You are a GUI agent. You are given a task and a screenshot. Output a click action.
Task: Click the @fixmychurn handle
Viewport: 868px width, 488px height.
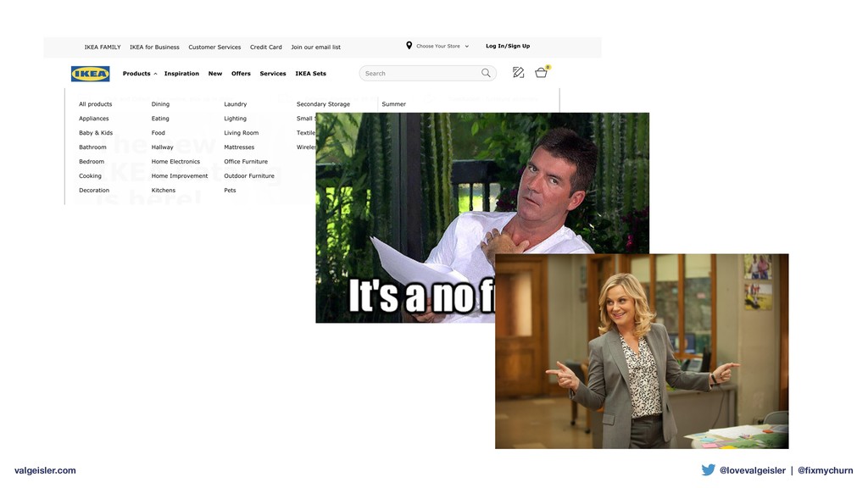[x=825, y=470]
